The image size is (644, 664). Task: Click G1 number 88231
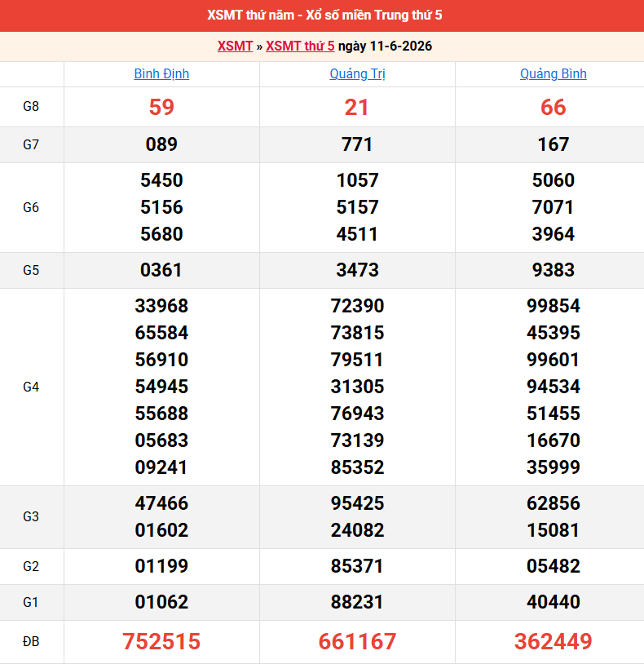click(x=357, y=603)
